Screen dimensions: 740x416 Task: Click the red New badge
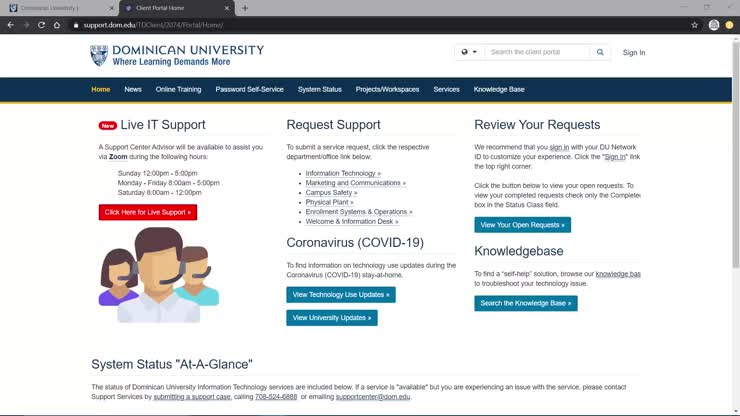pyautogui.click(x=108, y=126)
